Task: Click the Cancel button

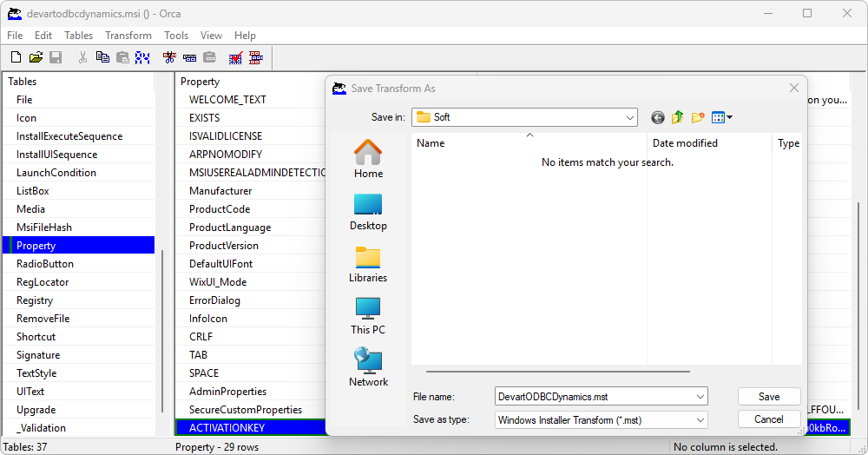Action: (769, 419)
